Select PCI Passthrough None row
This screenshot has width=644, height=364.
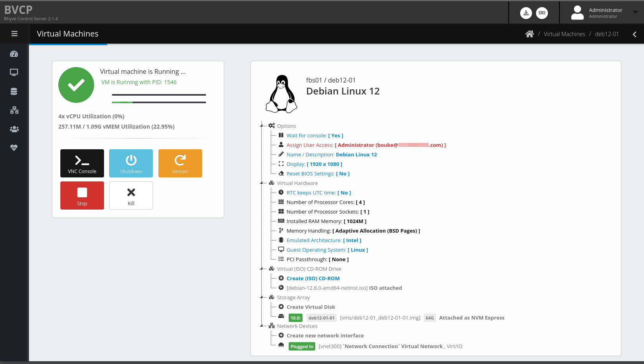[318, 259]
